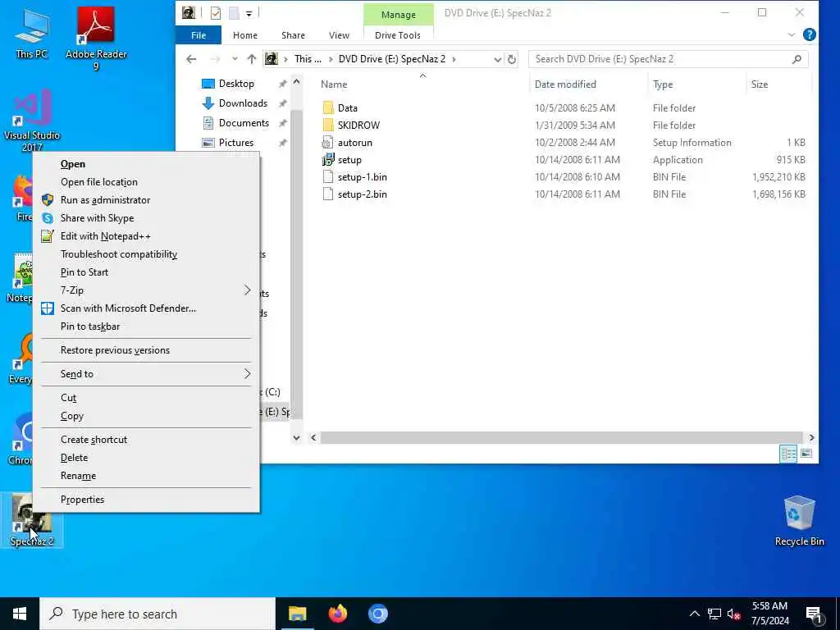This screenshot has height=630, width=840.
Task: Open recent locations dropdown arrow
Action: (235, 59)
